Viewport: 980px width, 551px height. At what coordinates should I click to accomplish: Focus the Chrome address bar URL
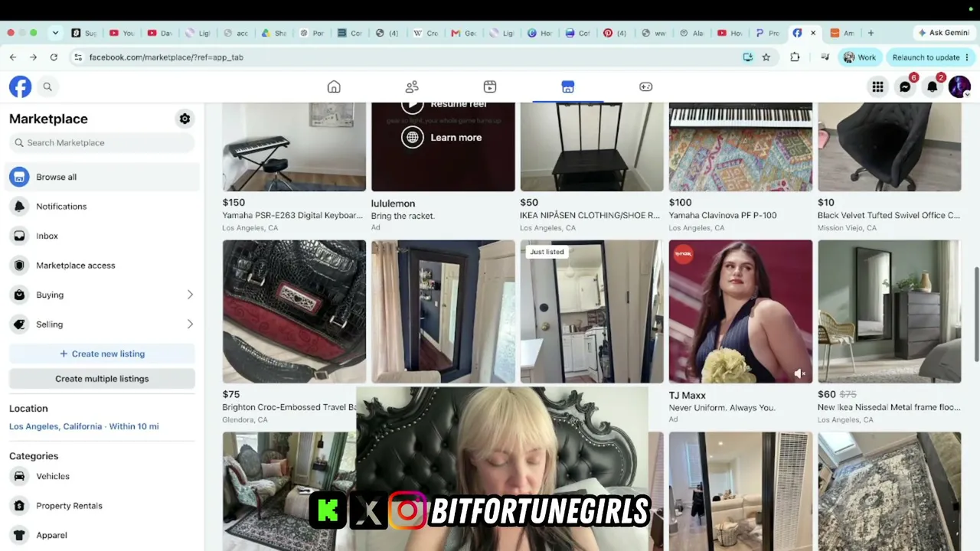[166, 57]
